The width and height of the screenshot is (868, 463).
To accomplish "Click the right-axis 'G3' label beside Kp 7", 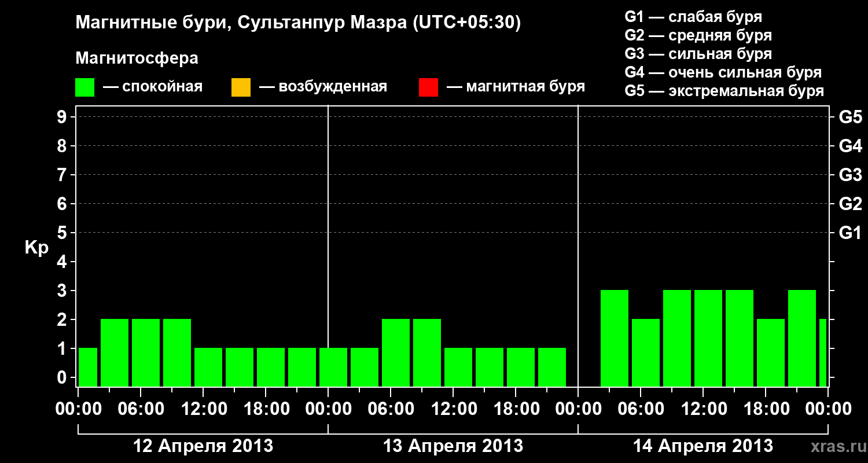I will (851, 175).
